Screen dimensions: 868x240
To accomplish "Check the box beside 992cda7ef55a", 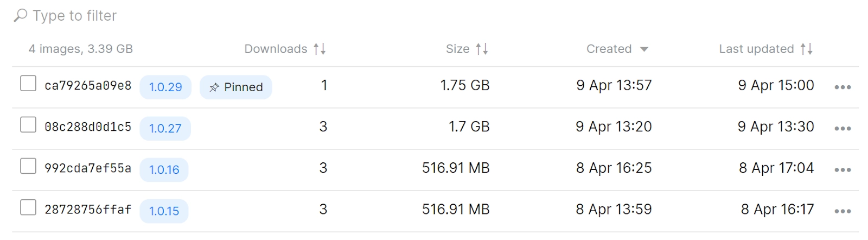I will coord(28,166).
